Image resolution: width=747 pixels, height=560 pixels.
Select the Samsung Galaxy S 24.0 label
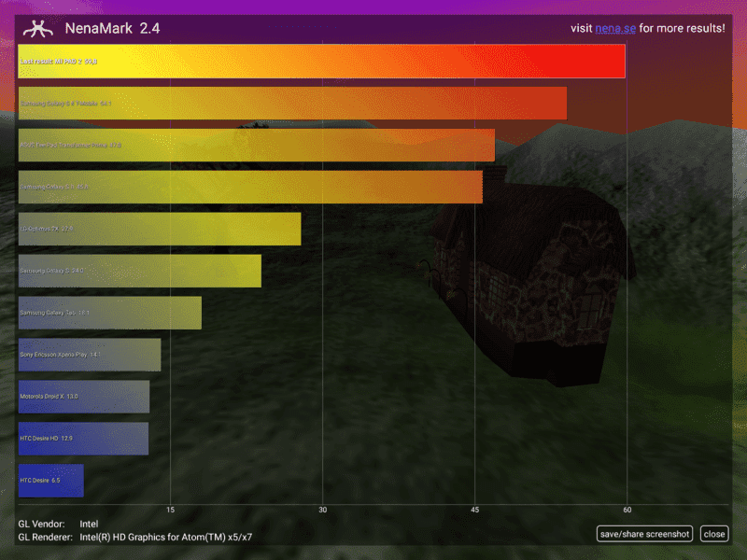[51, 271]
